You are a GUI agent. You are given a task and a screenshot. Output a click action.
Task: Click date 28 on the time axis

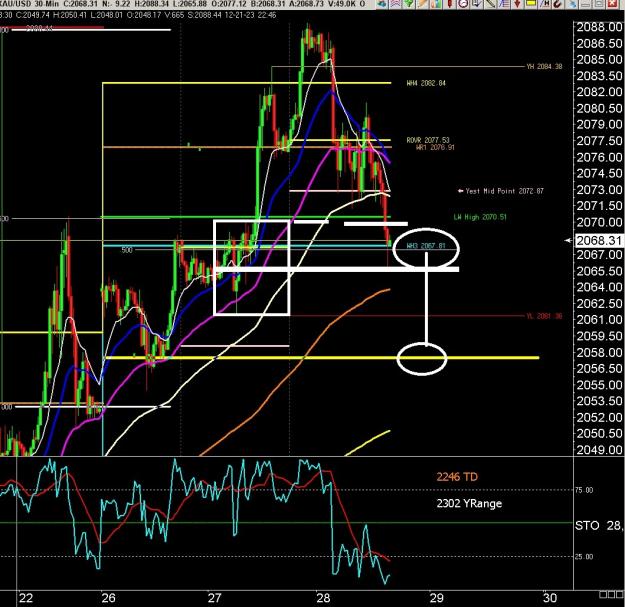(x=323, y=598)
